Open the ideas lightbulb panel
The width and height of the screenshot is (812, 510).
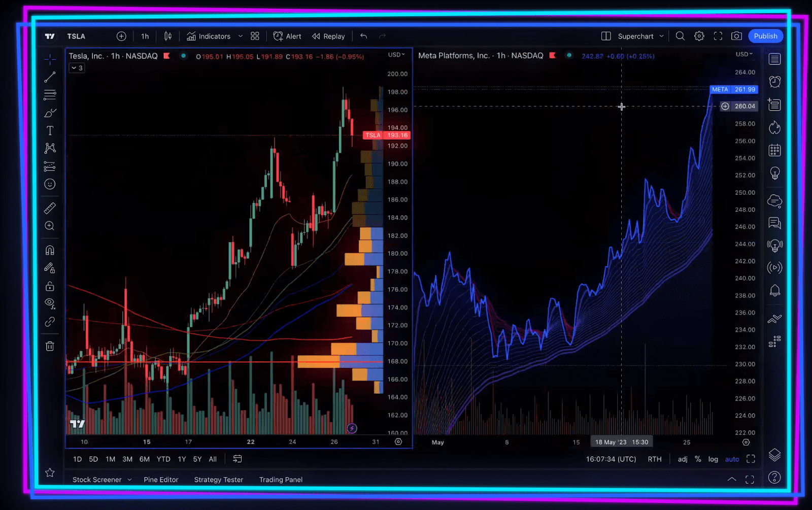pyautogui.click(x=774, y=174)
